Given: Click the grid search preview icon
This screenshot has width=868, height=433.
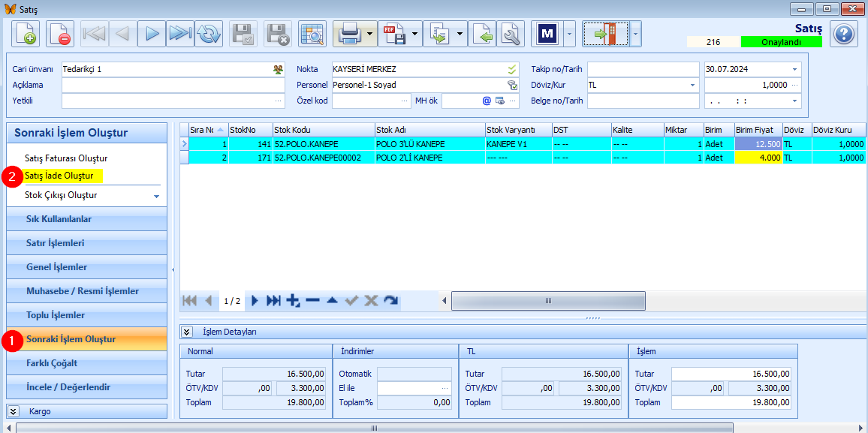Looking at the screenshot, I should click(x=312, y=35).
